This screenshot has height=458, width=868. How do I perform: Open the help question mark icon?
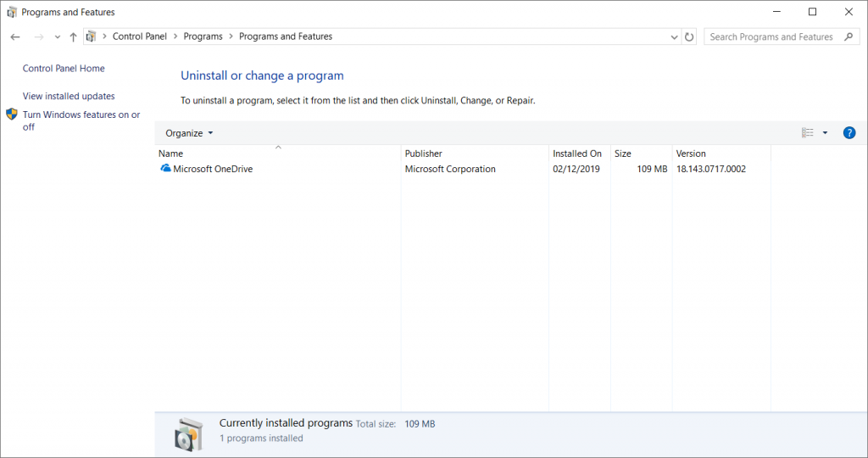pyautogui.click(x=849, y=133)
